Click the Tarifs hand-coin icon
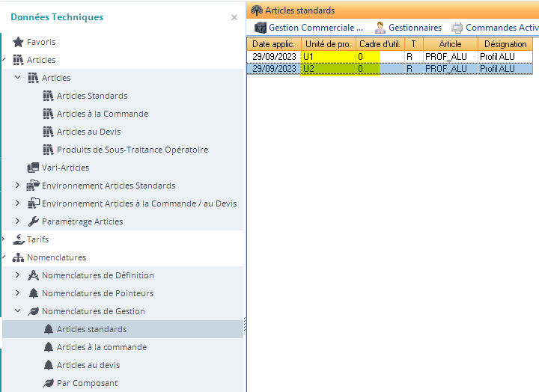 tap(19, 239)
